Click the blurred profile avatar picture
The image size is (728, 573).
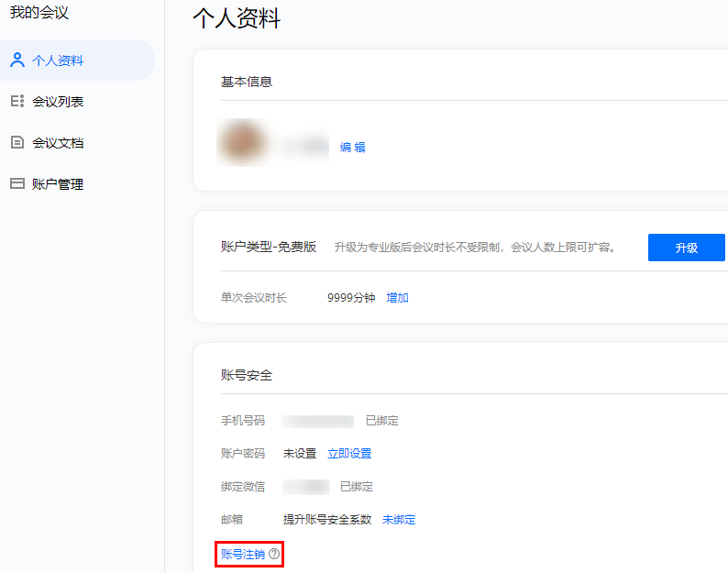(x=241, y=142)
